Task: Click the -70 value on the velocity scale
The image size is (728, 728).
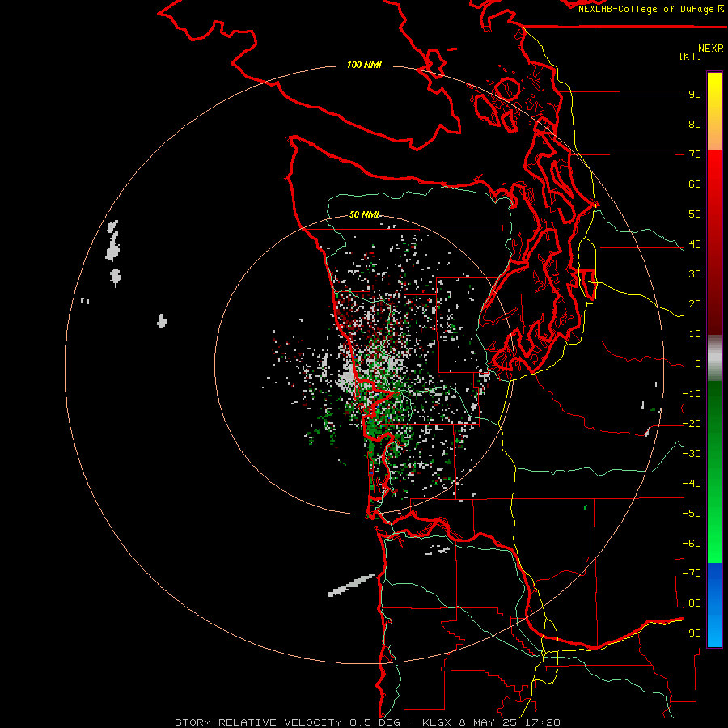Action: [692, 574]
